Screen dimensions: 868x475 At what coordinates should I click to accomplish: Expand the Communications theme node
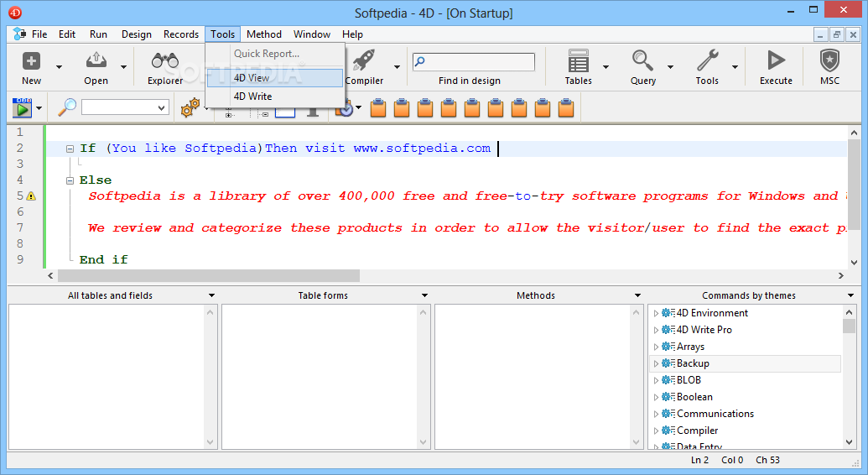point(656,414)
